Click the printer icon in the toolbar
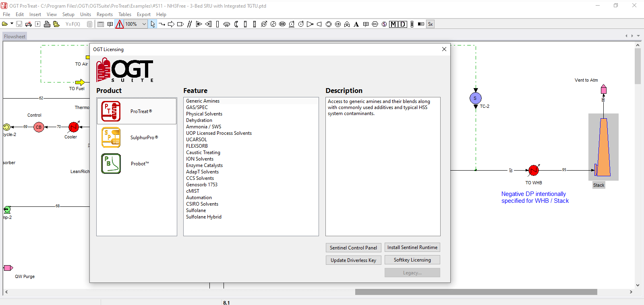The image size is (644, 305). 47,24
